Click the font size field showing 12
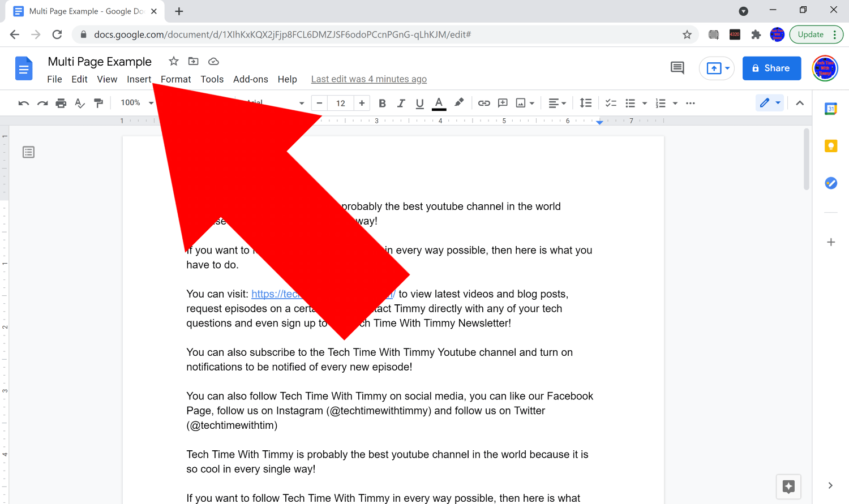Viewport: 849px width, 504px height. [x=341, y=103]
